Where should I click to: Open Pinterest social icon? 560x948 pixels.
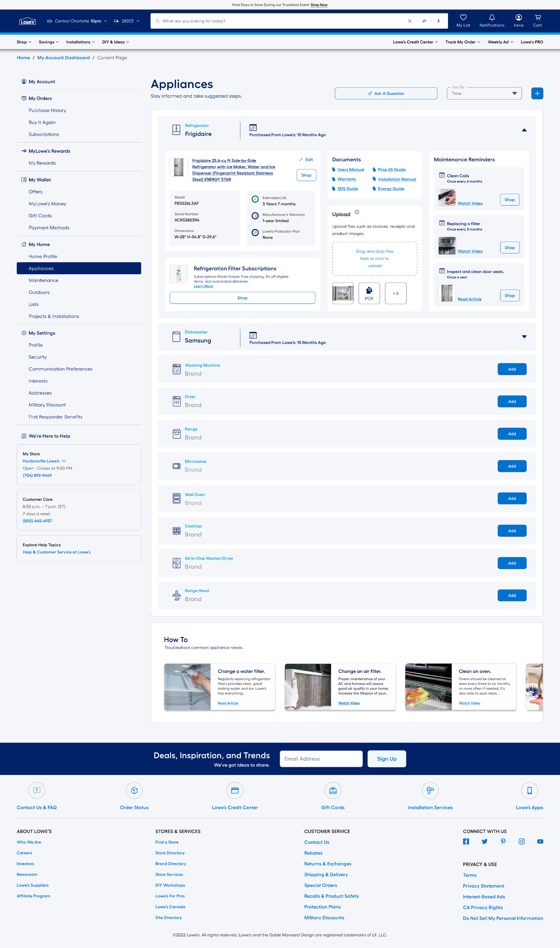[503, 841]
